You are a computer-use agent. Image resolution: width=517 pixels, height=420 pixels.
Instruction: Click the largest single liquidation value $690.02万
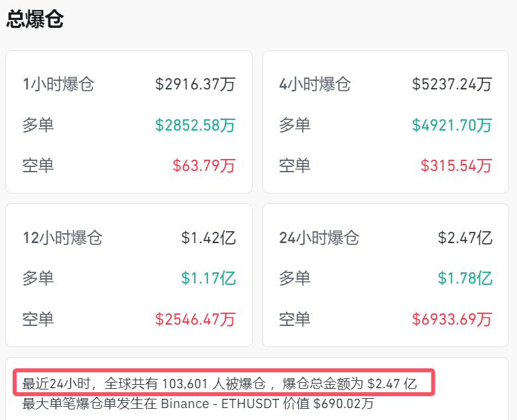(x=345, y=403)
